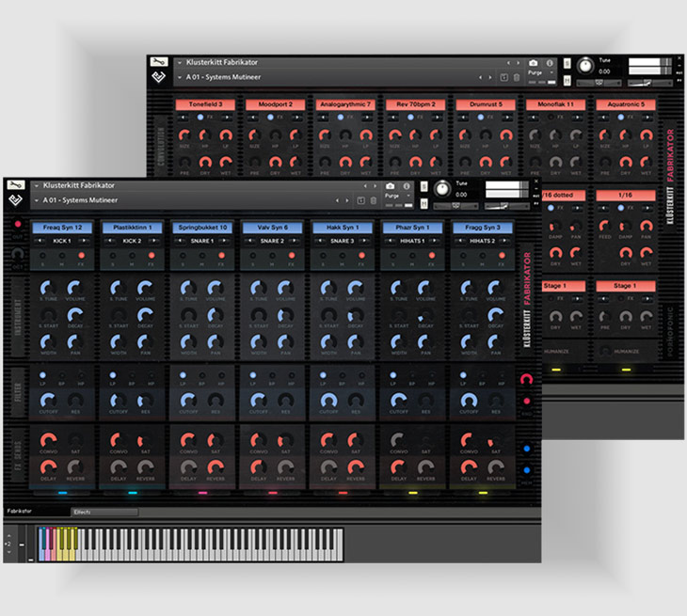Click the Delay knob of the Freaq Syn 12 channel
This screenshot has width=687, height=616.
tap(48, 468)
